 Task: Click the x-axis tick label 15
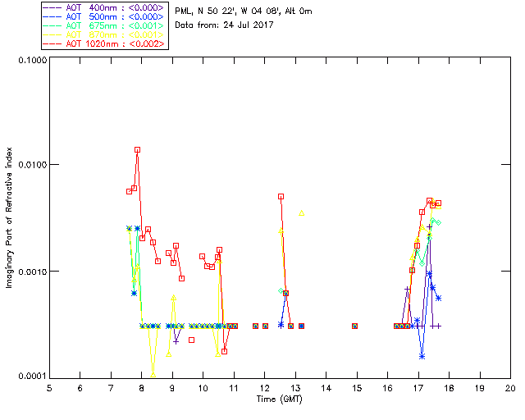pos(357,388)
